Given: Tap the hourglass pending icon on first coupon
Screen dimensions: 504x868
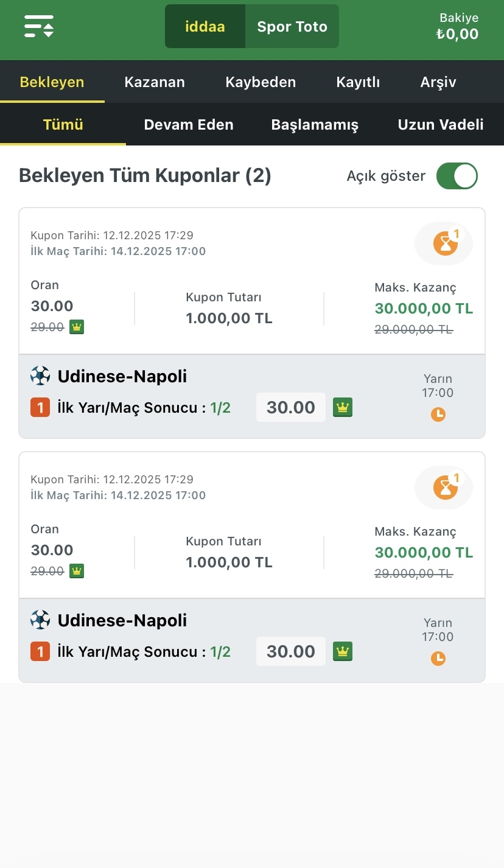Looking at the screenshot, I should [x=444, y=243].
